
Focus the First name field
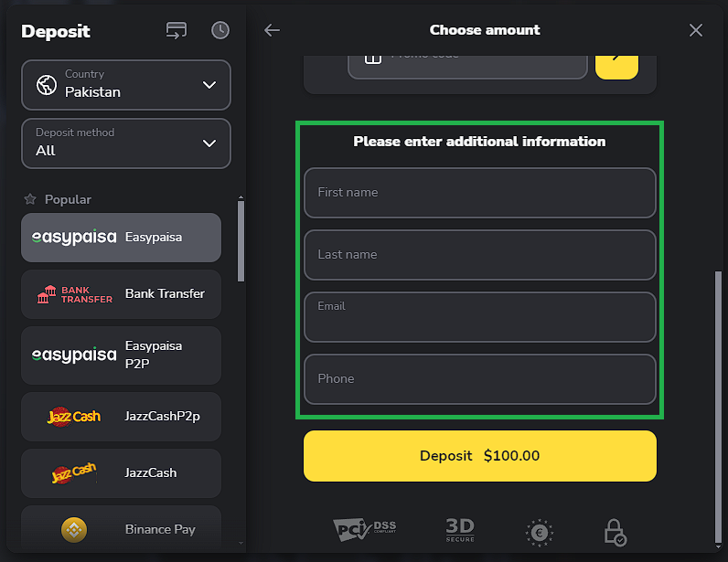coord(479,193)
